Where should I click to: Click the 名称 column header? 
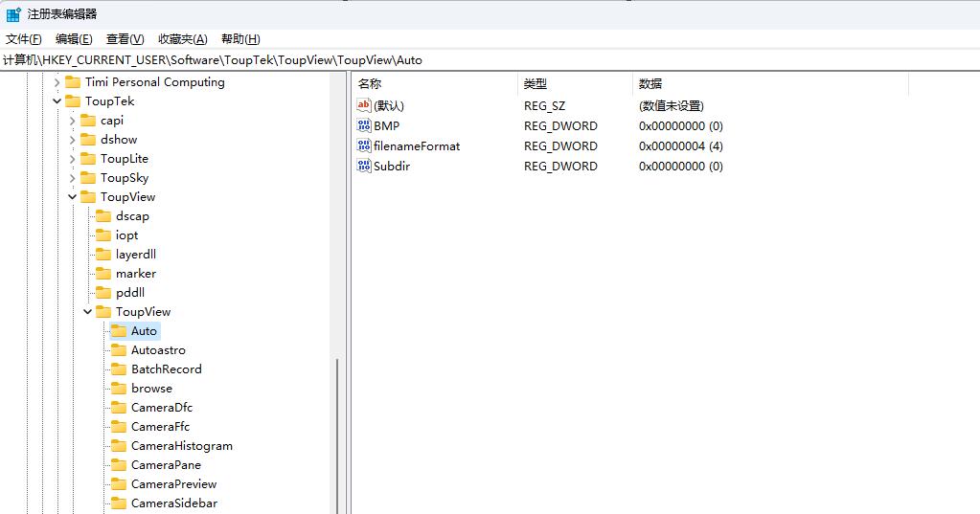pyautogui.click(x=370, y=84)
